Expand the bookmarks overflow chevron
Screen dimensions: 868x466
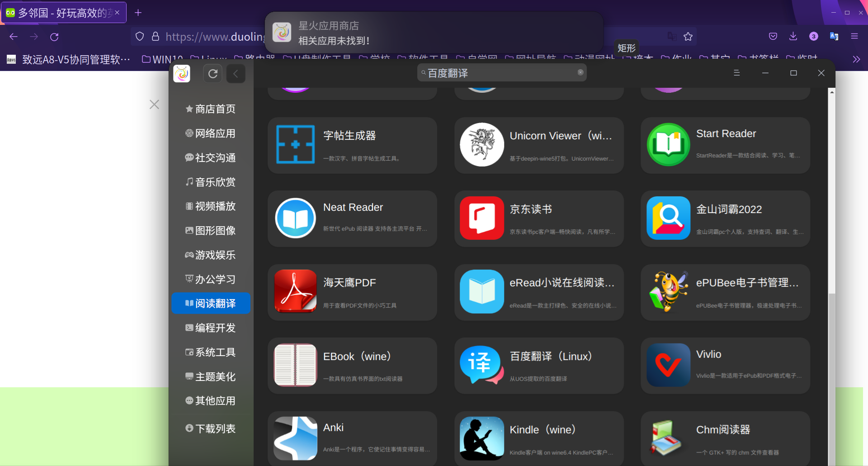[856, 59]
